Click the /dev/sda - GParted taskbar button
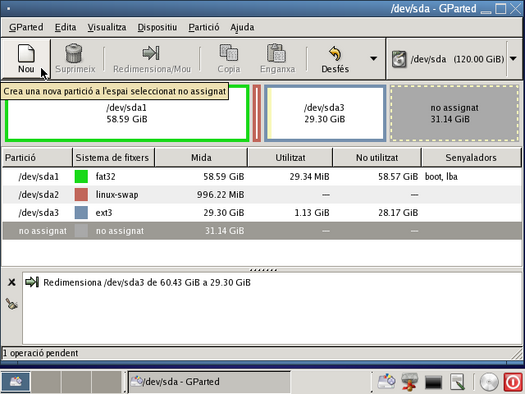This screenshot has width=525, height=394. tap(209, 382)
